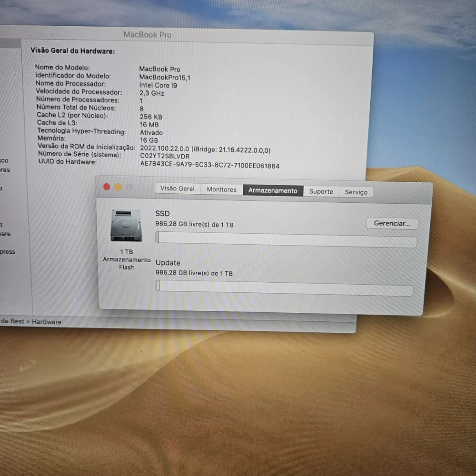Close the About This Mac window
Image resolution: width=476 pixels, height=476 pixels.
point(107,187)
